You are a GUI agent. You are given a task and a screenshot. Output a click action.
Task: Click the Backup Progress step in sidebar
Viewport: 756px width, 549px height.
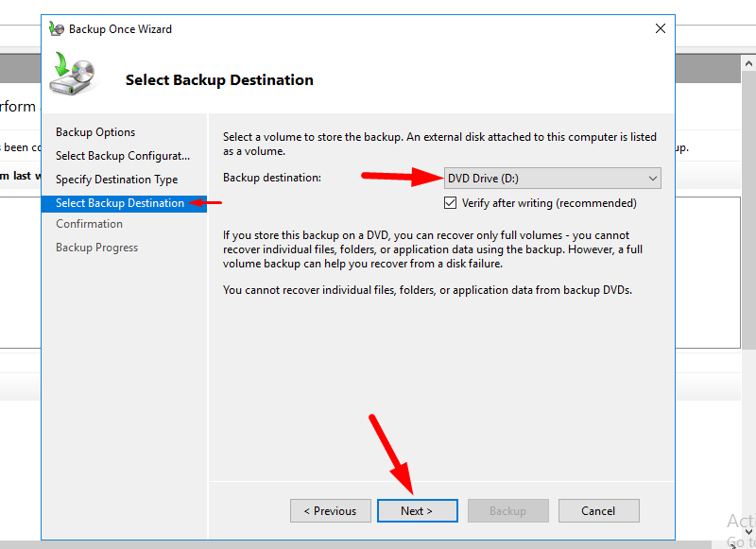coord(96,248)
